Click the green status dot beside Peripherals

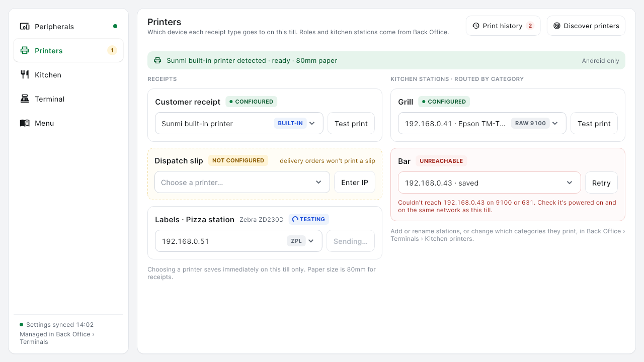pos(115,26)
